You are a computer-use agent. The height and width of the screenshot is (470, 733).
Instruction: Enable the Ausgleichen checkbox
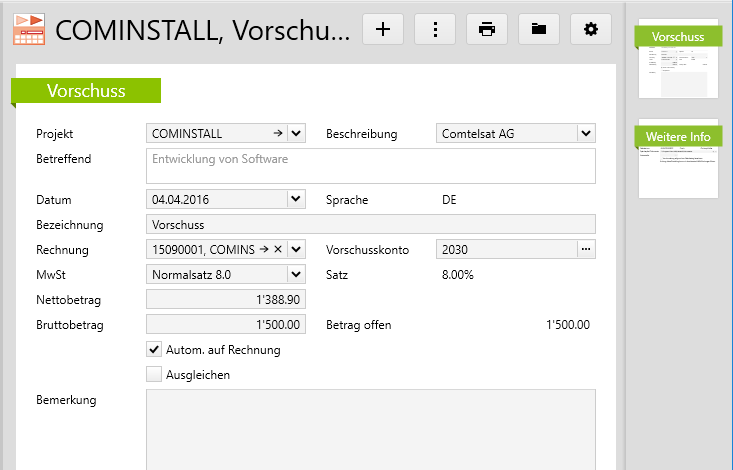tap(154, 375)
